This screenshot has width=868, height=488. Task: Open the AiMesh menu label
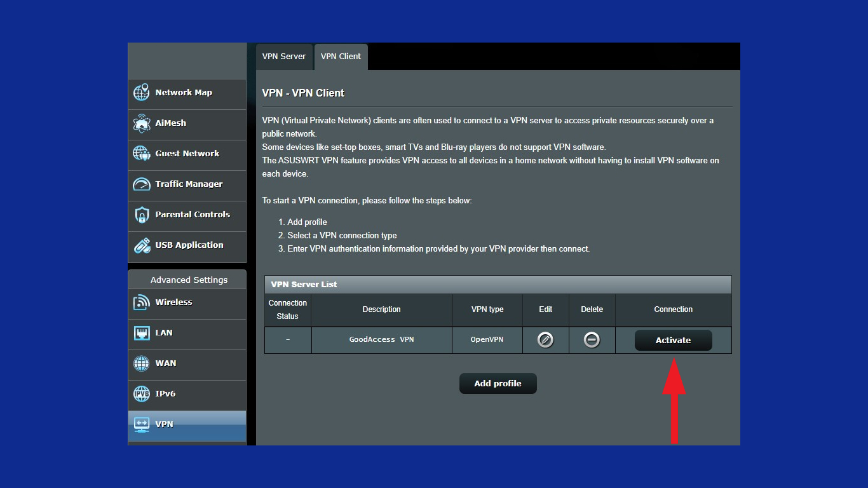(x=171, y=123)
